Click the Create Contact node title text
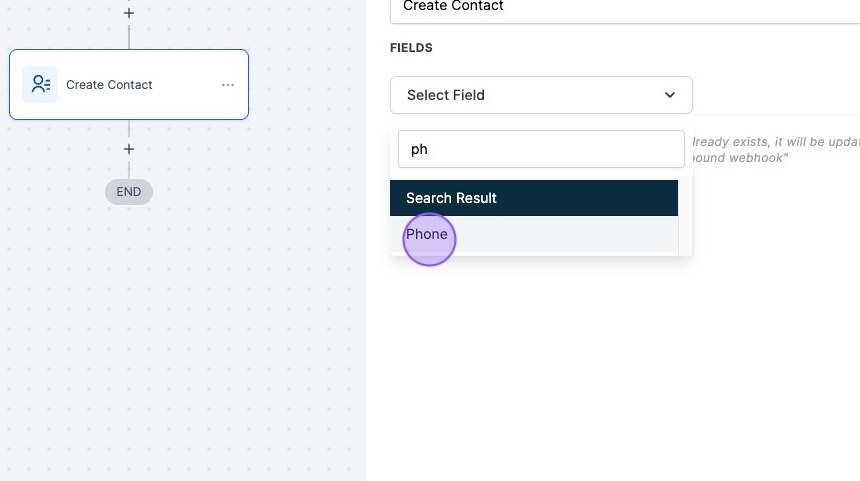Viewport: 860px width, 481px height. click(x=109, y=85)
